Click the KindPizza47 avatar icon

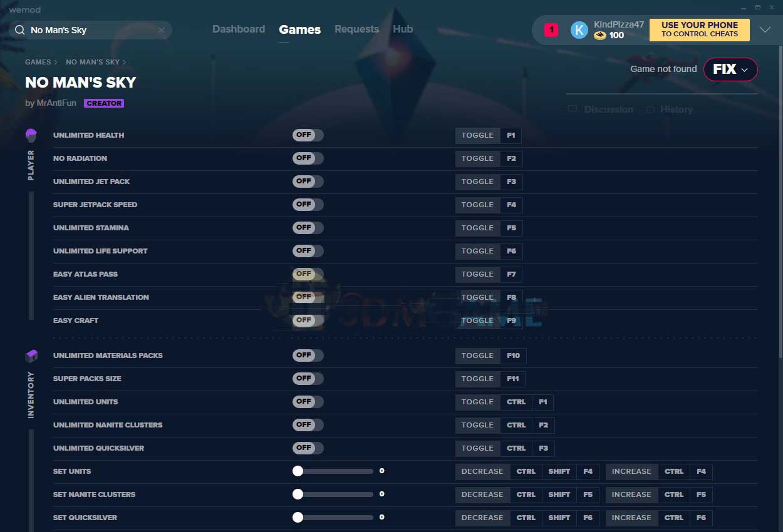pos(579,29)
